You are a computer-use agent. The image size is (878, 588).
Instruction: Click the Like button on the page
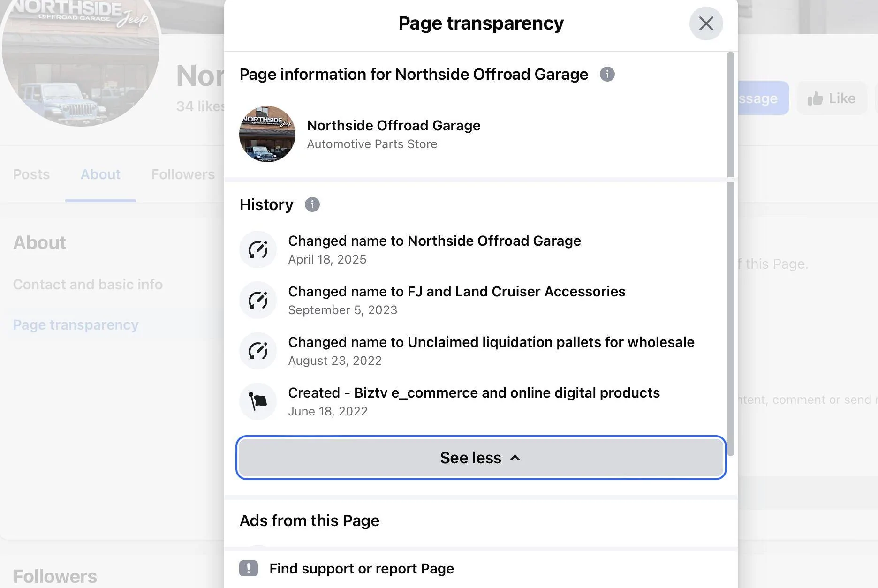[x=832, y=98]
